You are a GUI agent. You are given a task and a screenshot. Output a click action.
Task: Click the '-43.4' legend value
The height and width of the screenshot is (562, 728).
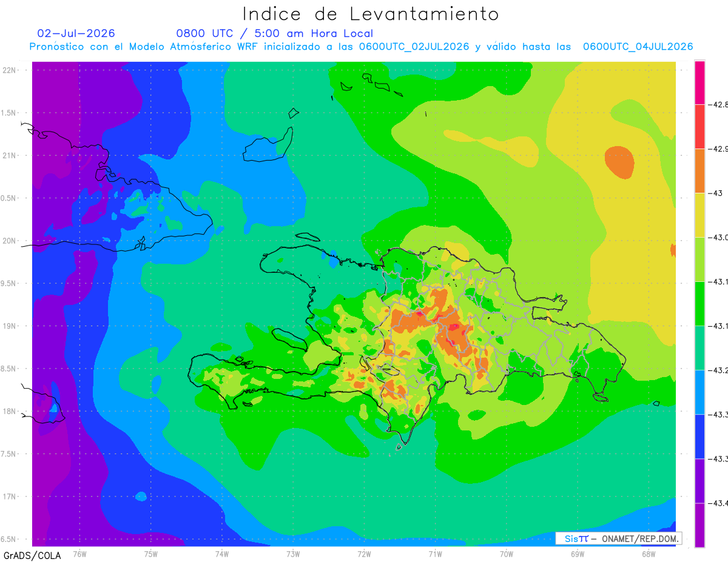(x=719, y=503)
